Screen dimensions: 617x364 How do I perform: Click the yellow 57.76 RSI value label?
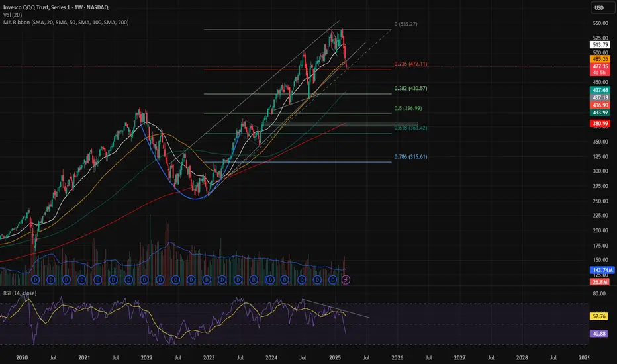pyautogui.click(x=599, y=316)
